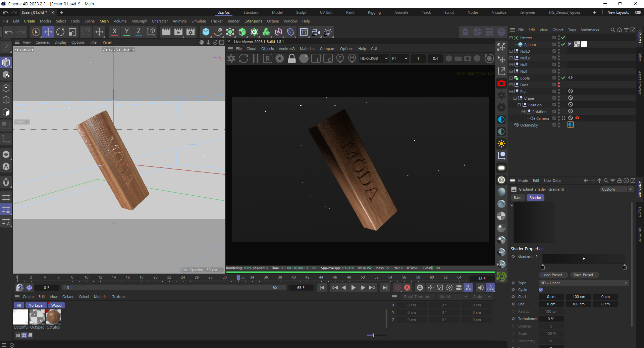Open the HDR/sRGB dropdown
The height and width of the screenshot is (348, 644).
374,58
